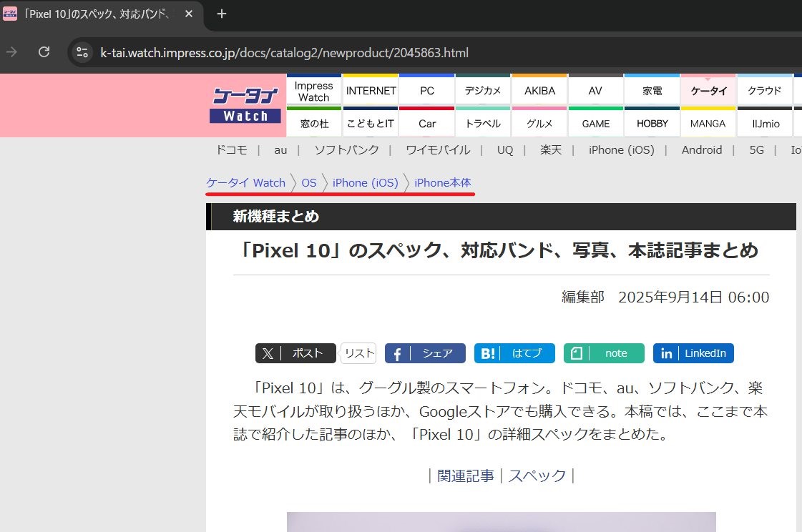Open the site information icon in address bar
Image resolution: width=802 pixels, height=532 pixels.
(x=82, y=52)
